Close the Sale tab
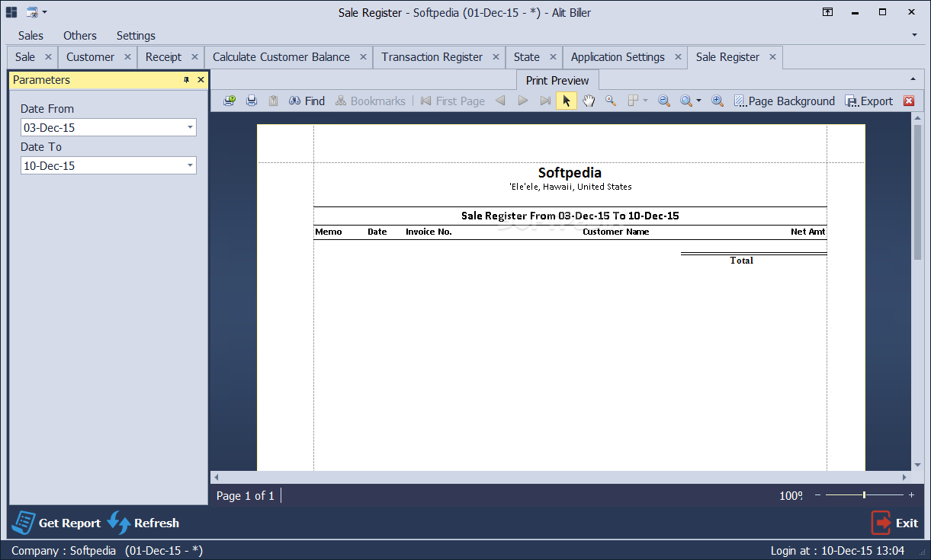 [x=48, y=57]
